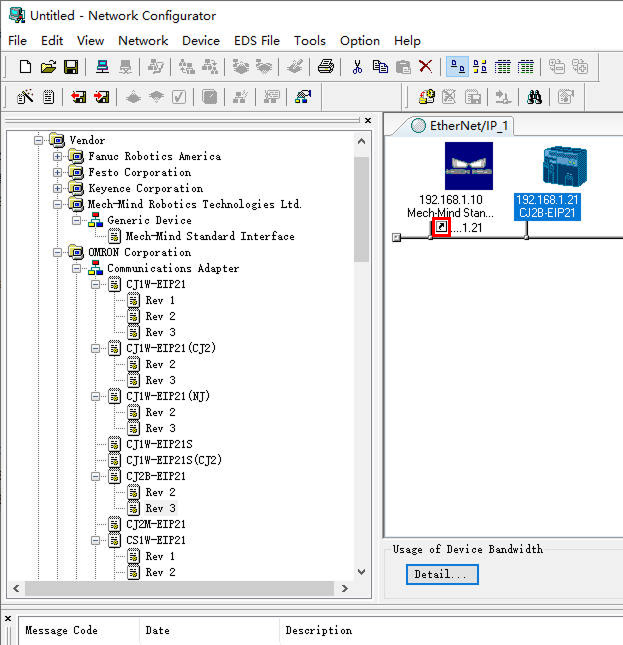Toggle the Large Icons view button
The height and width of the screenshot is (645, 623).
click(457, 67)
